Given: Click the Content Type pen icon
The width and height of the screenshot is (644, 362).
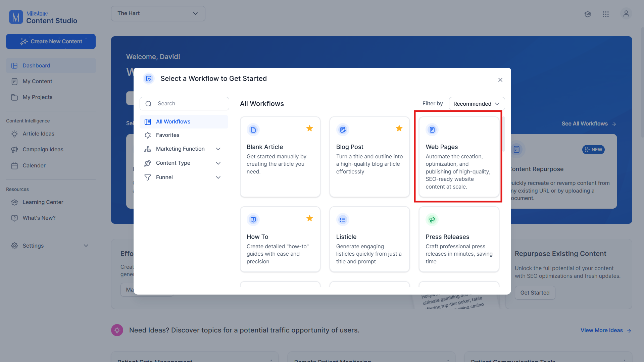Looking at the screenshot, I should point(148,163).
